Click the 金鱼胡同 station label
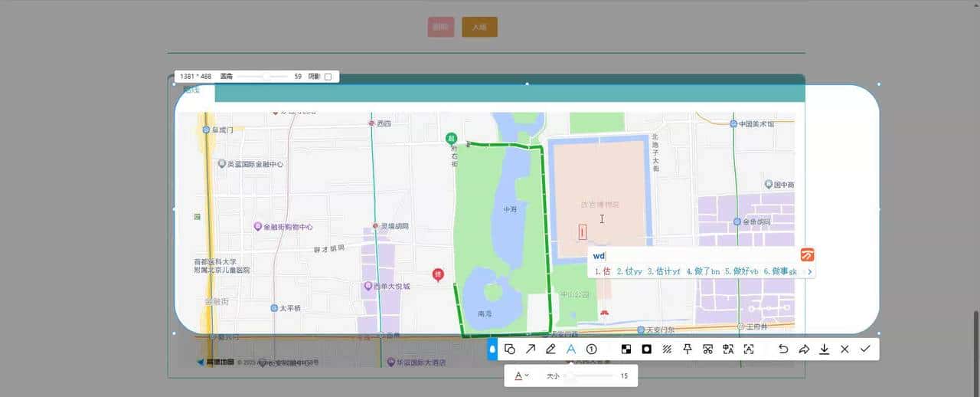980x397 pixels. pos(757,221)
